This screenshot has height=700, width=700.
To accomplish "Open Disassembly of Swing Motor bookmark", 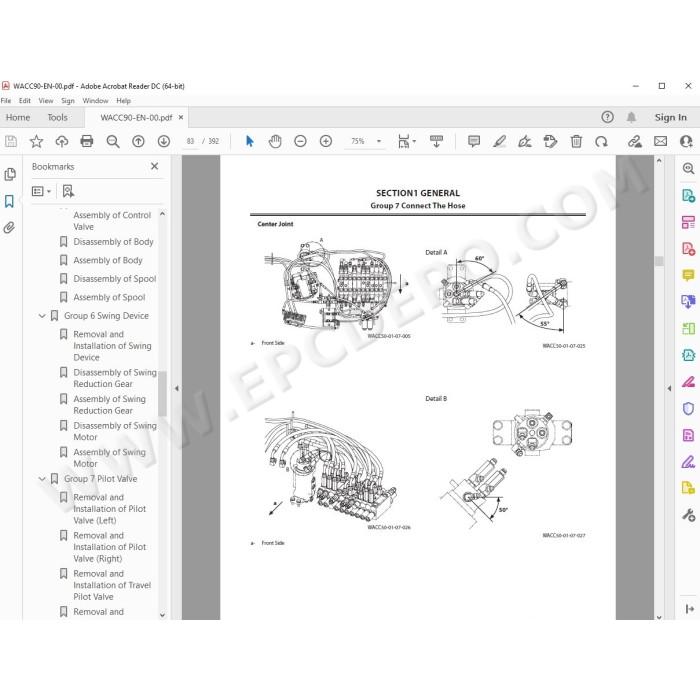I will tap(115, 431).
